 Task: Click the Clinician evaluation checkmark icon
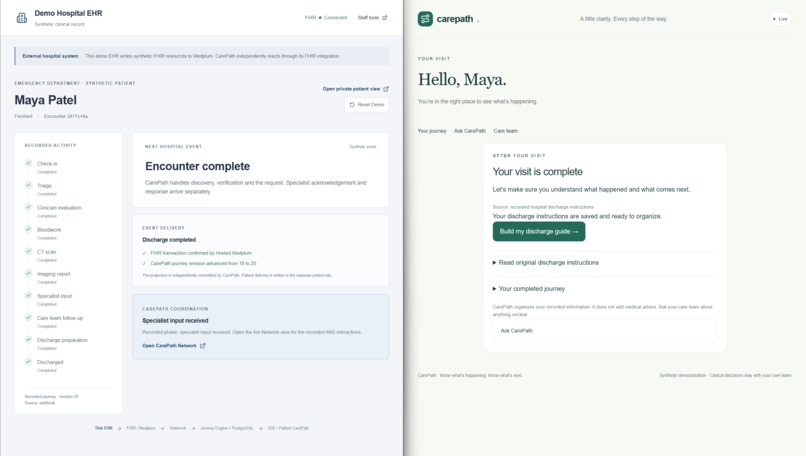tap(28, 207)
